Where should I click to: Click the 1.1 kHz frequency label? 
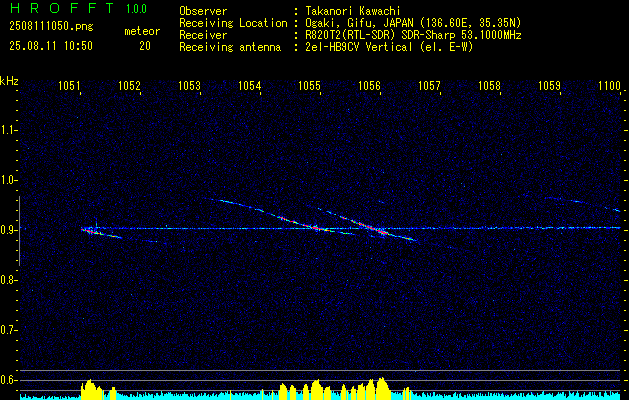(x=8, y=130)
